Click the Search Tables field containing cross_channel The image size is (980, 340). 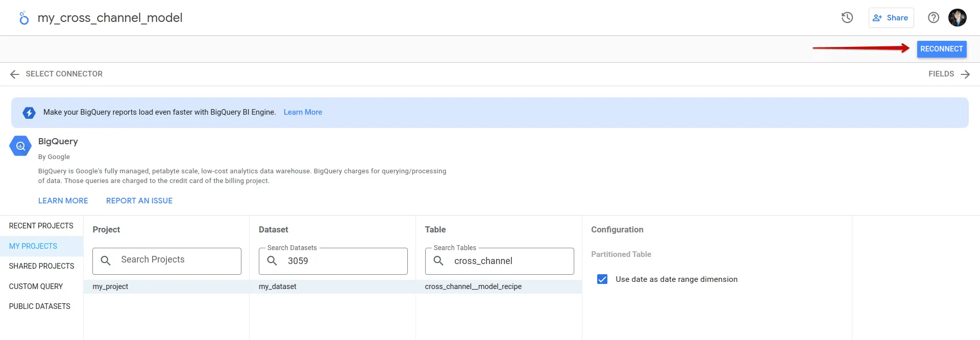tap(500, 261)
